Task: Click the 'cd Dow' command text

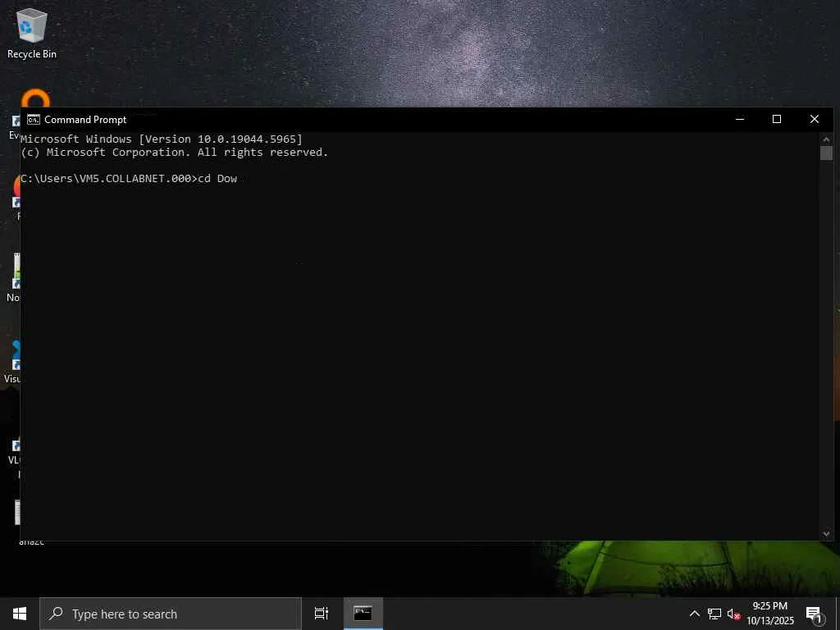Action: (217, 179)
